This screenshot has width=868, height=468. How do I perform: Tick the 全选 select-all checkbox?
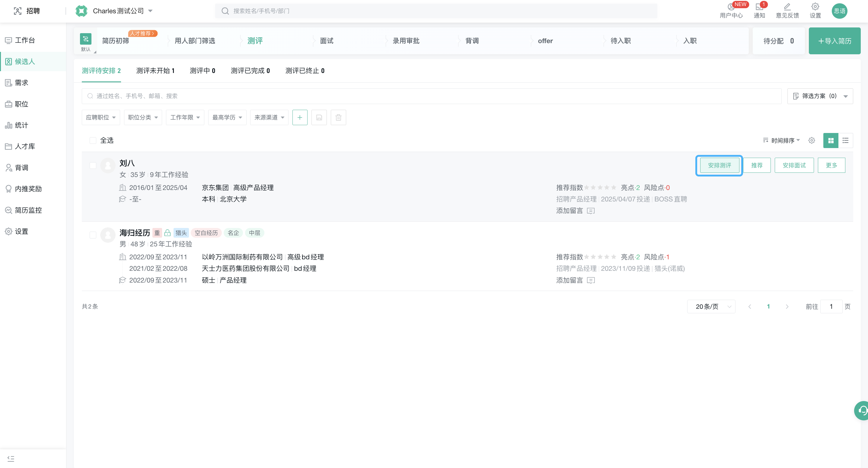click(93, 141)
